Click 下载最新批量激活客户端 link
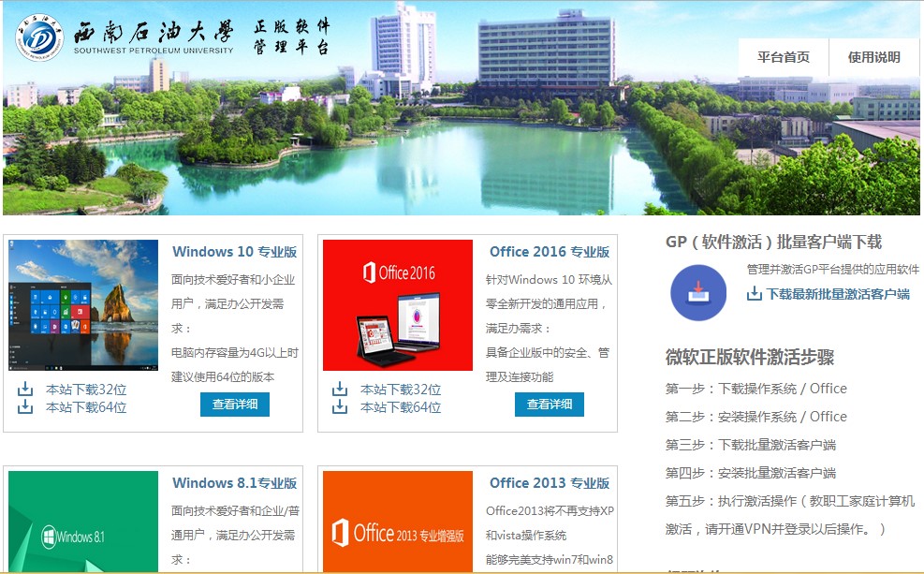 [x=838, y=294]
